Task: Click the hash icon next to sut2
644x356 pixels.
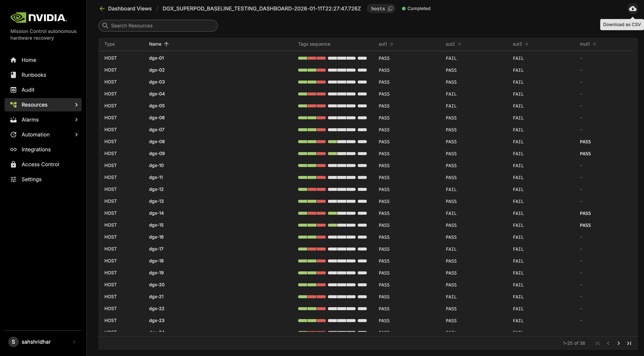Action: tap(460, 44)
